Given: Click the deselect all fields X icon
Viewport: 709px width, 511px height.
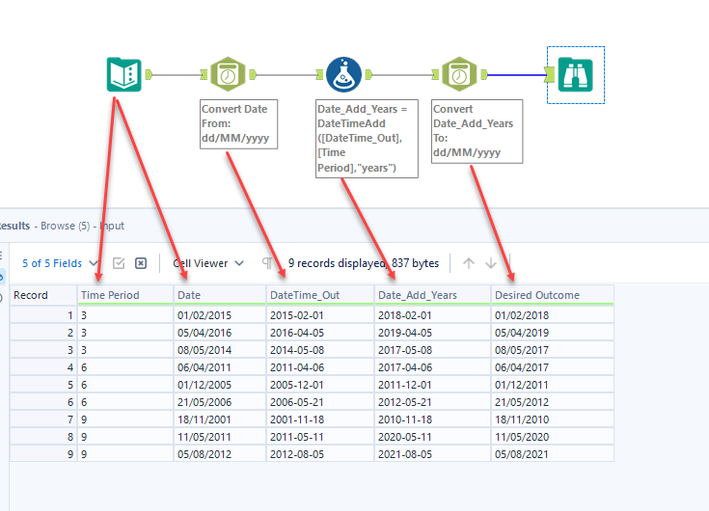Looking at the screenshot, I should [x=141, y=263].
